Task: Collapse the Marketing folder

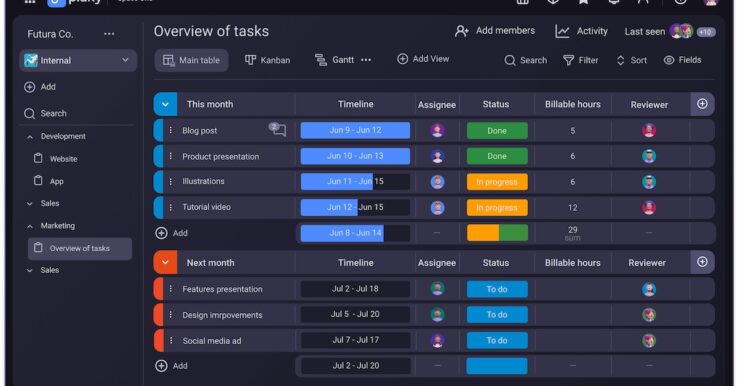Action: click(x=30, y=226)
